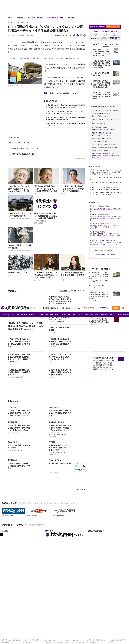The height and width of the screenshot is (644, 129).
Task: Go to ページTOP
Action: [x=80, y=490]
